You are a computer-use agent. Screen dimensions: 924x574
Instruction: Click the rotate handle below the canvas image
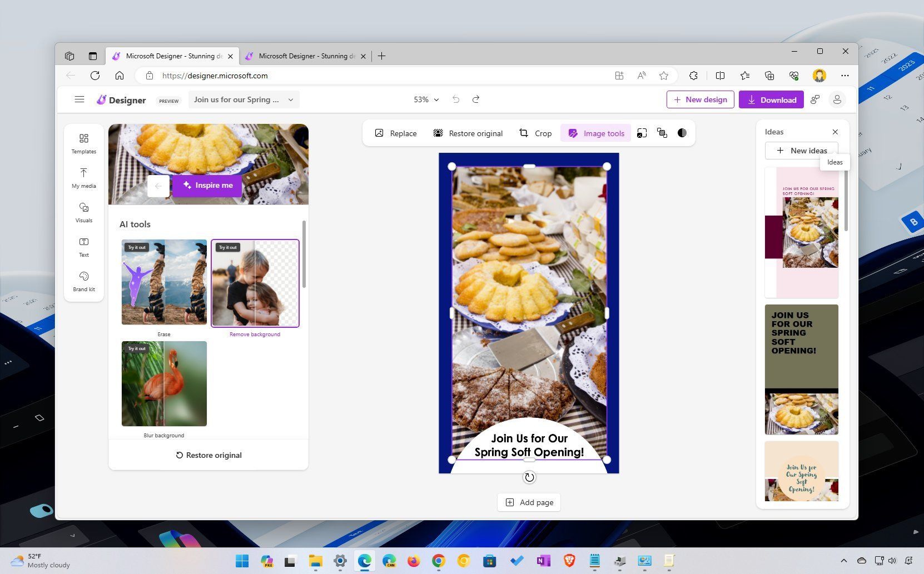(529, 477)
